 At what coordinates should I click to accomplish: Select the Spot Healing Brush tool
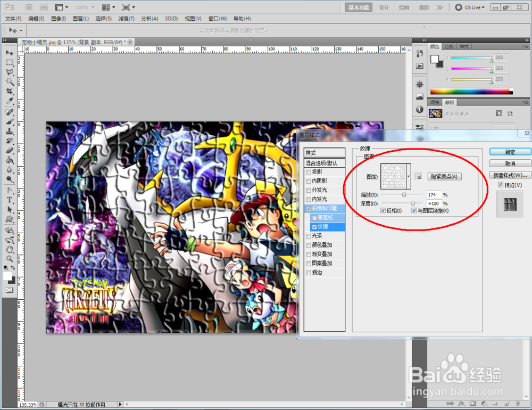click(x=10, y=112)
